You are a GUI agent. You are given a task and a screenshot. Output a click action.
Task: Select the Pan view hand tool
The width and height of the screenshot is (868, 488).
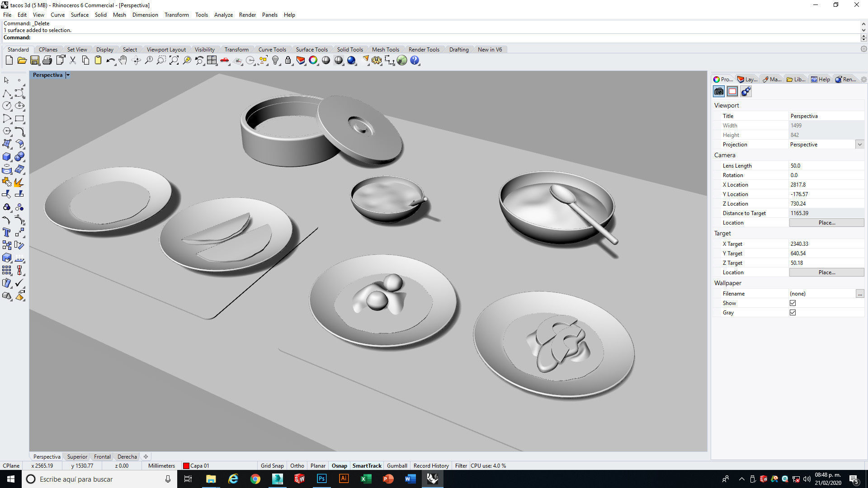(123, 61)
